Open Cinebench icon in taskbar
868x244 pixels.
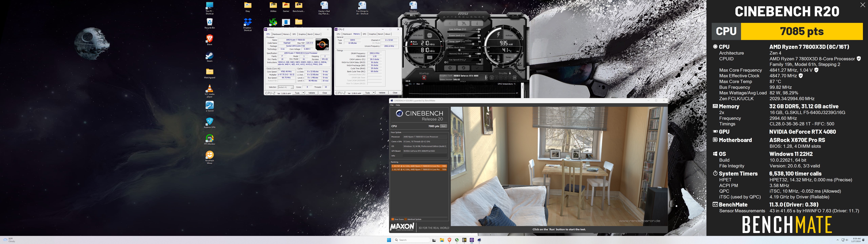click(x=479, y=240)
